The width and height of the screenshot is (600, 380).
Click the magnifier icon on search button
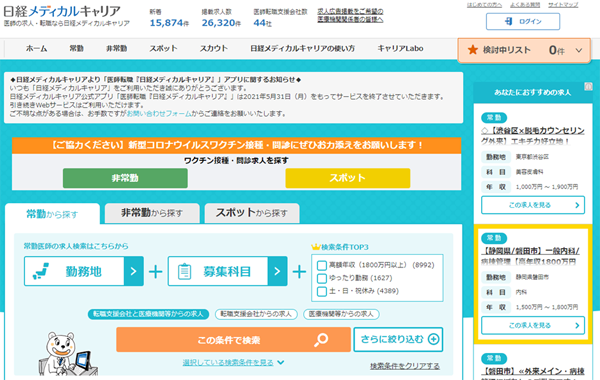tap(321, 339)
